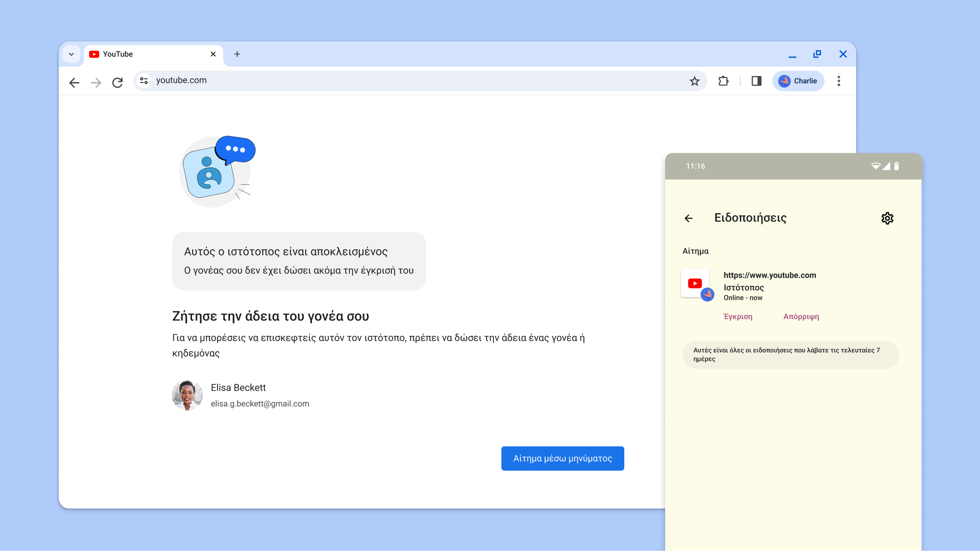The height and width of the screenshot is (551, 980).
Task: Open the Extensions puzzle icon
Action: [723, 81]
